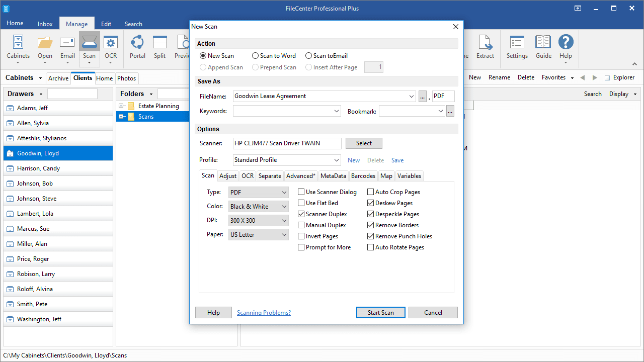Viewport: 644px width, 362px height.
Task: Enable the Use Flat Bed checkbox
Action: [301, 203]
